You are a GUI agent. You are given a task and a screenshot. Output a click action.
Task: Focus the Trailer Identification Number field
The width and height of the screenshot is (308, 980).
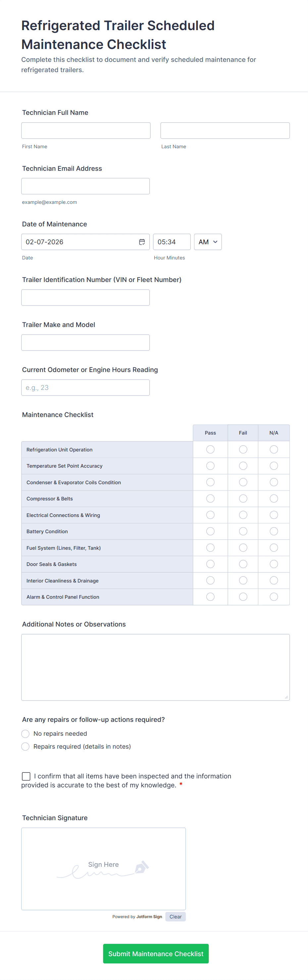[x=85, y=298]
